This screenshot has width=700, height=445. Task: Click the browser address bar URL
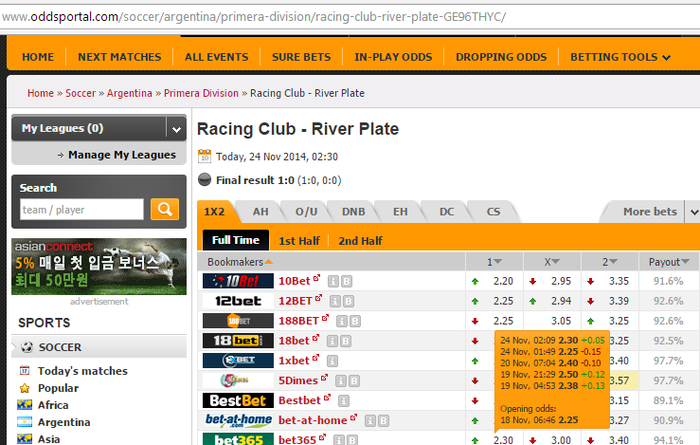pos(254,17)
